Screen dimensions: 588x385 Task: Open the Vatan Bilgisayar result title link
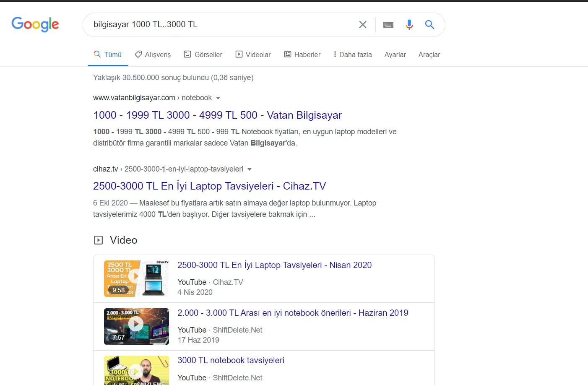point(217,115)
